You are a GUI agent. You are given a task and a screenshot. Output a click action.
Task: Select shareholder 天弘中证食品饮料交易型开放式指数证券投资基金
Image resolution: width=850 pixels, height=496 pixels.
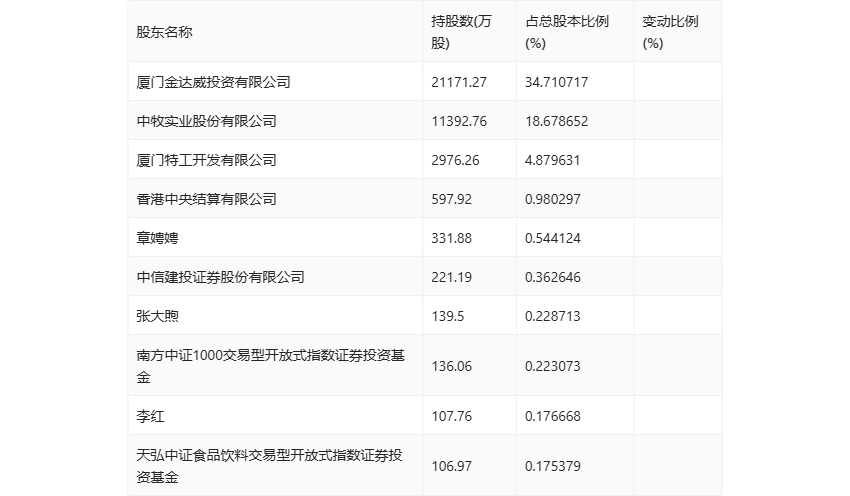[x=269, y=466]
